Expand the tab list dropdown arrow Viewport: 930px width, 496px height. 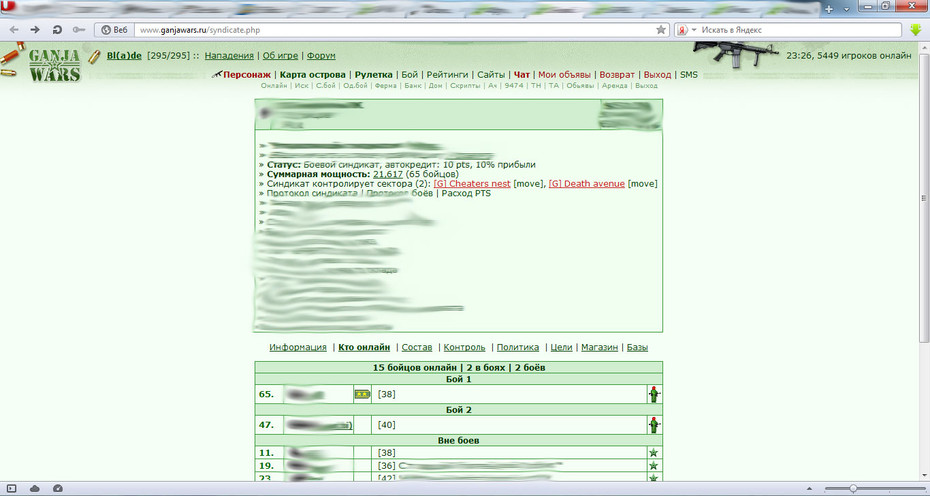click(846, 9)
